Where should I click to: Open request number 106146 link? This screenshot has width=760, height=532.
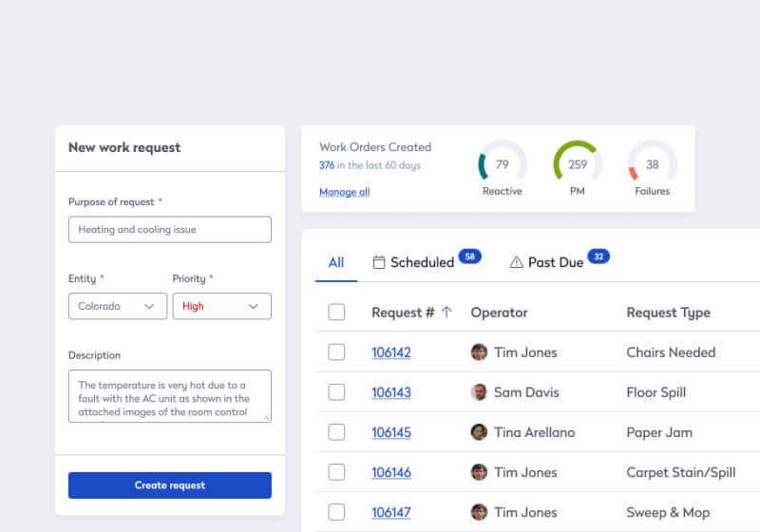tap(390, 472)
